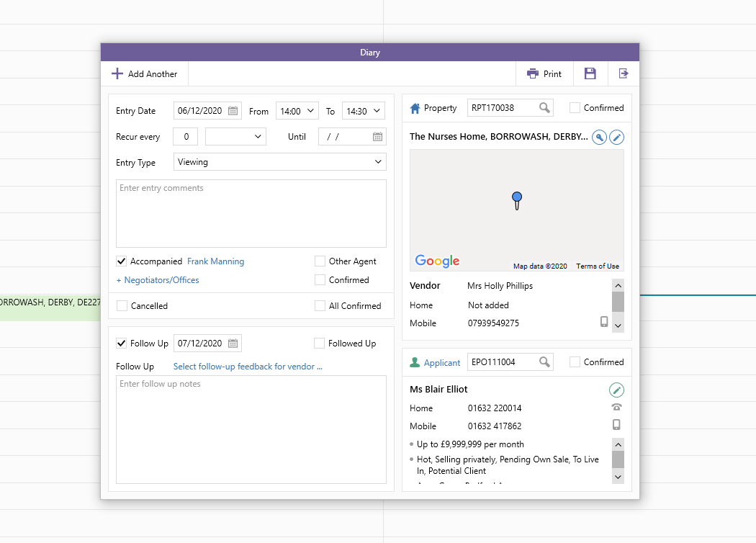Viewport: 756px width, 543px height.
Task: Click the Google logo on map
Action: (437, 261)
